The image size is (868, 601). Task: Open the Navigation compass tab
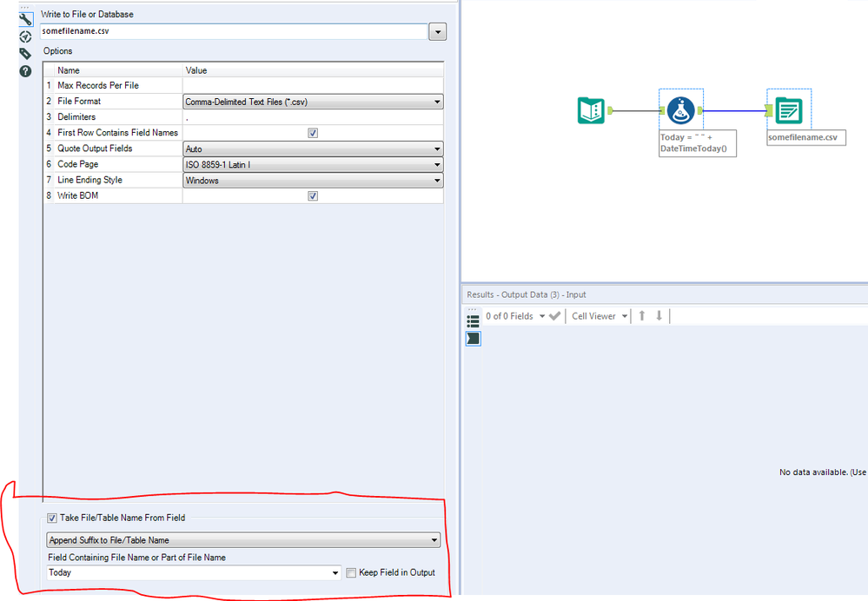coord(25,36)
